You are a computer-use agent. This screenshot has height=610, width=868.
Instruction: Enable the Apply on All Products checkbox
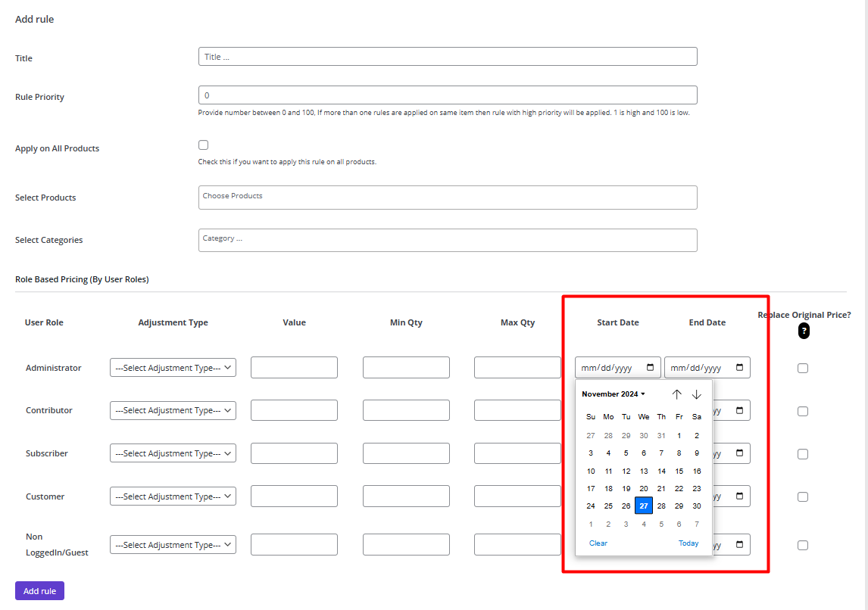coord(203,145)
